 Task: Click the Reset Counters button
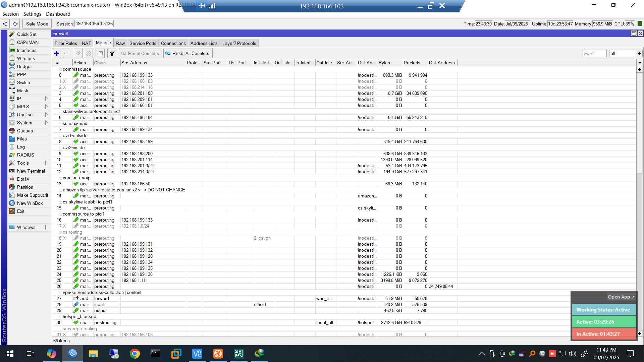pos(140,53)
